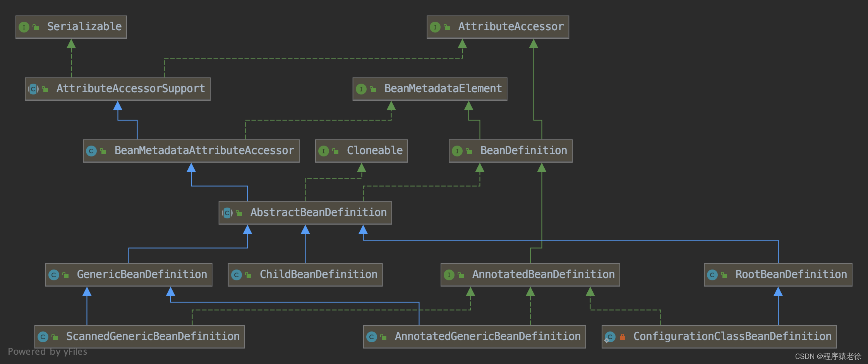Select the Serializable node label
Image resolution: width=868 pixels, height=364 pixels.
click(84, 27)
